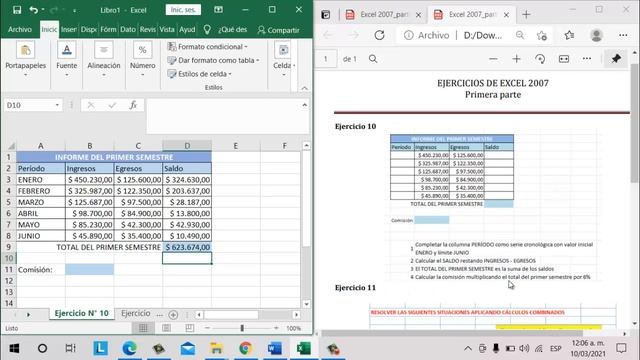
Task: Expand the formula bar
Action: pyautogui.click(x=304, y=105)
